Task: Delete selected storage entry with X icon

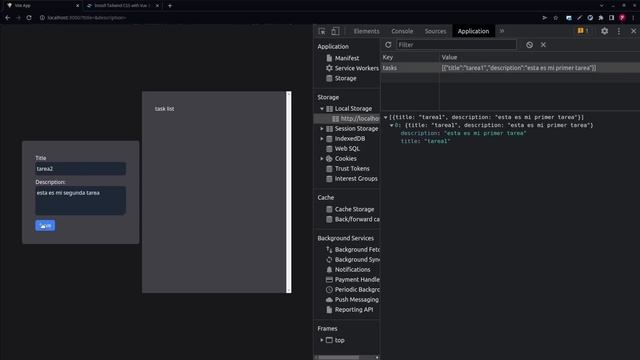Action: (543, 45)
